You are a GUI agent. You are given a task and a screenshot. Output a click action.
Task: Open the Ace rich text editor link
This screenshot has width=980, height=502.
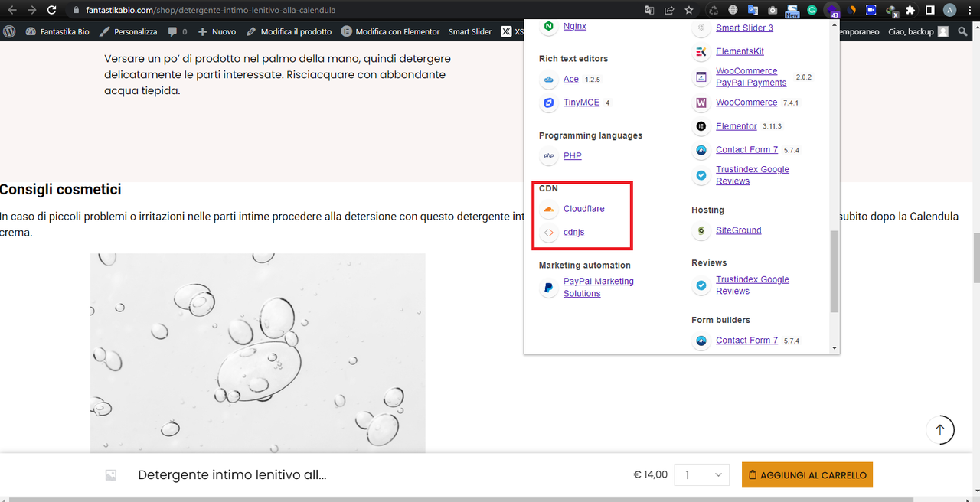pyautogui.click(x=571, y=79)
